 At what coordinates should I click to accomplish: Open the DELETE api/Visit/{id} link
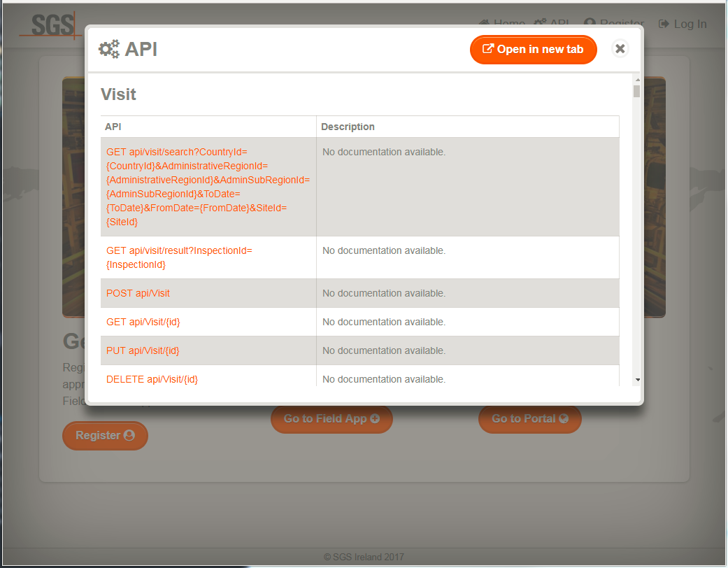point(152,379)
